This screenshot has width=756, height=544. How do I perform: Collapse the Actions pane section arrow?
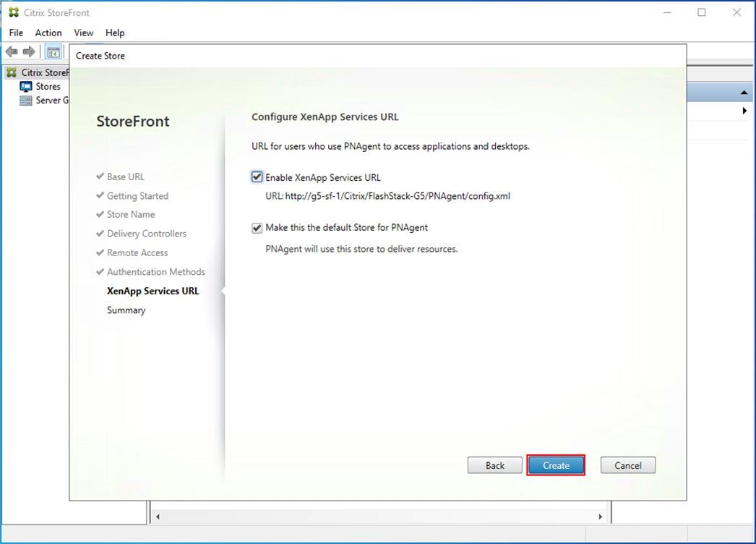(744, 92)
